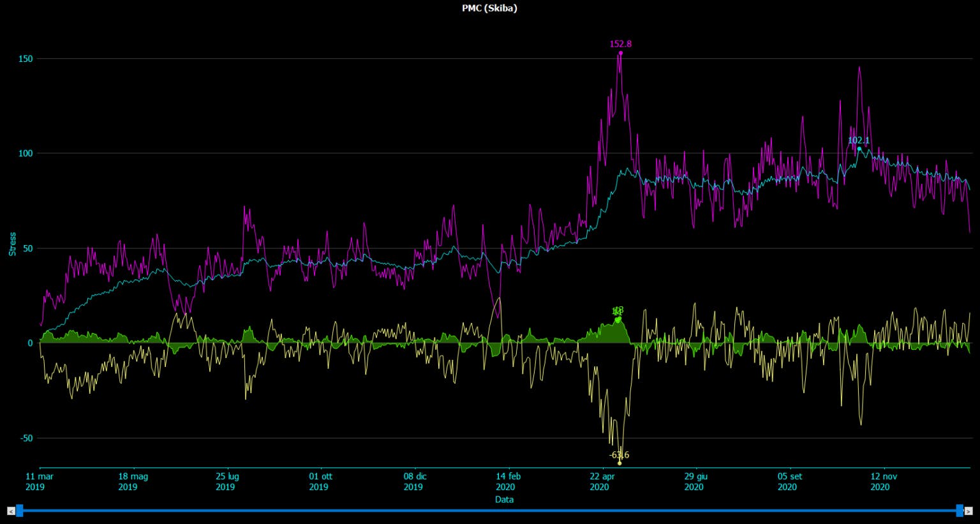
Task: Click the green peak marker near April 2020
Action: [x=618, y=319]
